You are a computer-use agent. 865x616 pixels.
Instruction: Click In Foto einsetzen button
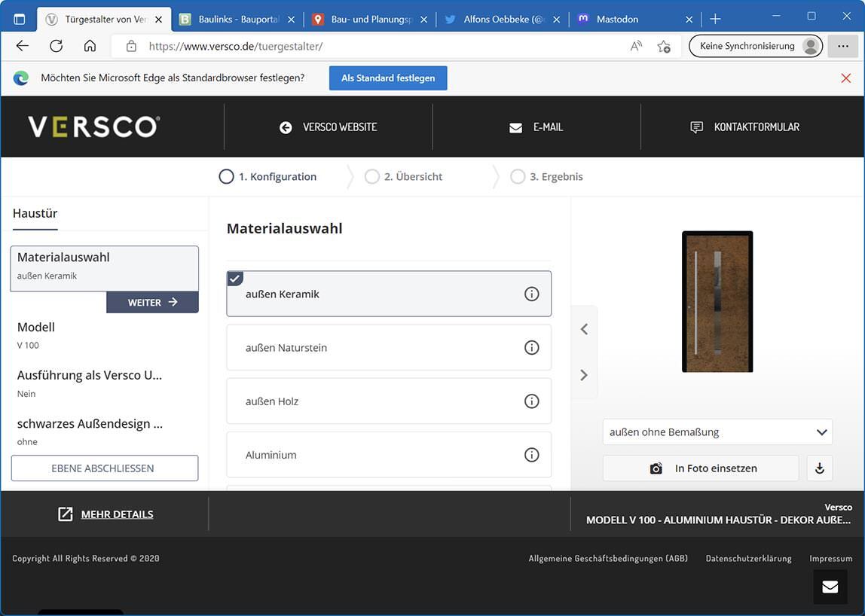pos(701,468)
